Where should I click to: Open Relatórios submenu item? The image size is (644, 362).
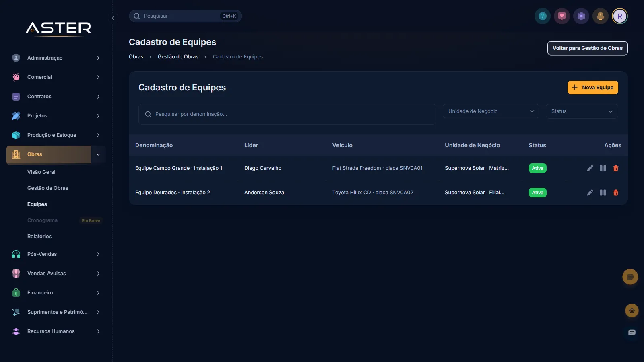pyautogui.click(x=39, y=237)
